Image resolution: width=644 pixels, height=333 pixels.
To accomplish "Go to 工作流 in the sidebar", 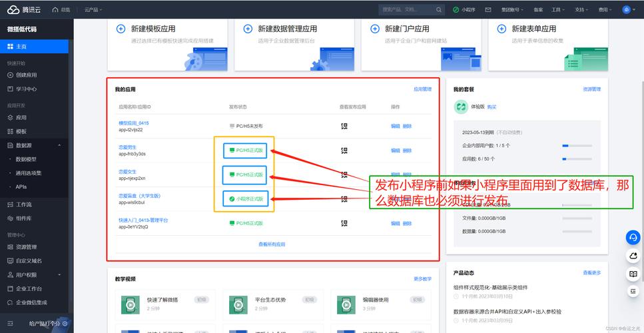I will pos(24,204).
